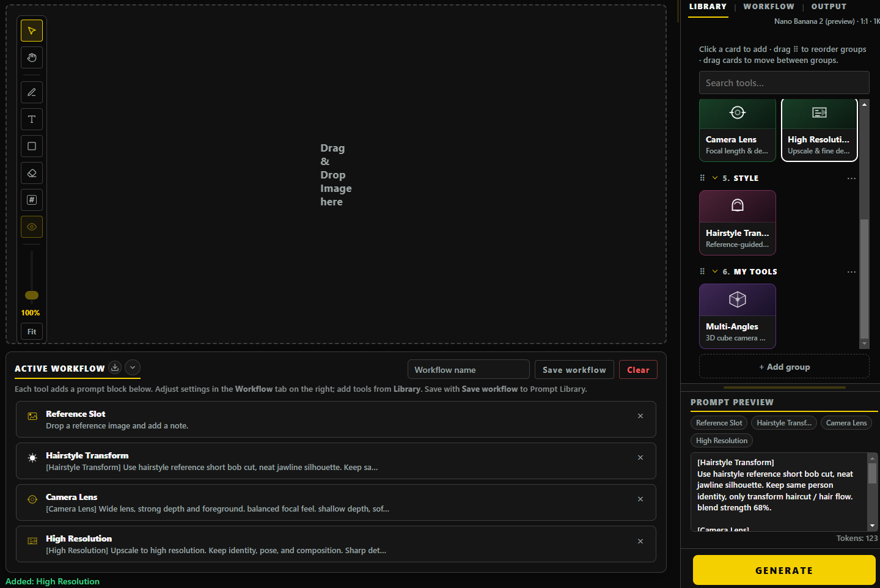Select the arrow pointer tool
The width and height of the screenshot is (880, 588).
point(32,31)
